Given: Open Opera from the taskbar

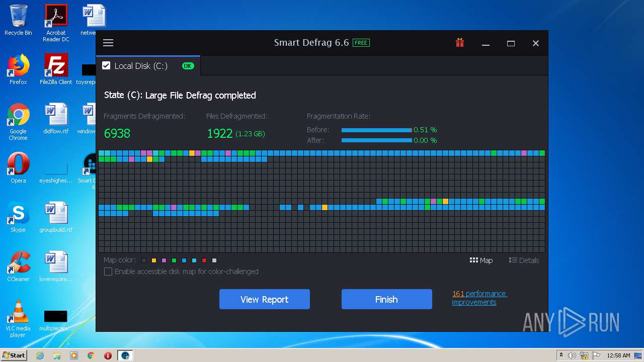Looking at the screenshot, I should tap(108, 355).
